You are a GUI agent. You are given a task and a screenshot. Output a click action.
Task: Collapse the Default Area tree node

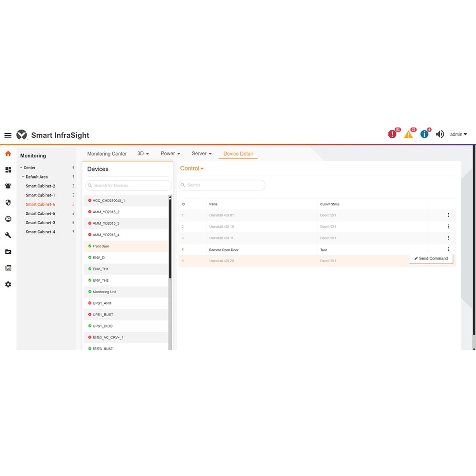(x=23, y=177)
